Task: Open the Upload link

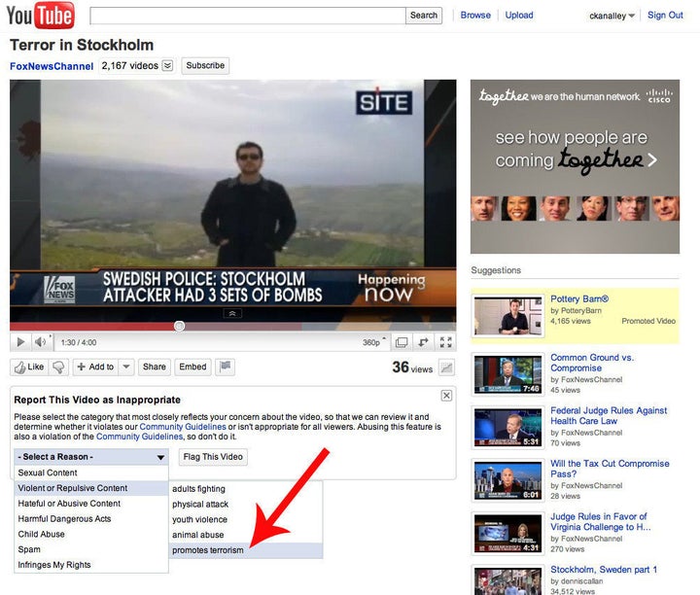Action: [x=519, y=16]
